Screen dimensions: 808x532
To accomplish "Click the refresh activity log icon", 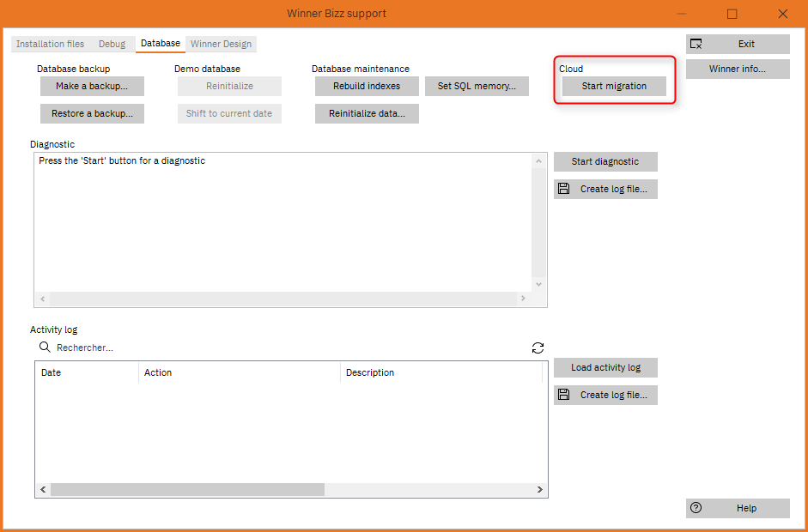I will pyautogui.click(x=538, y=348).
